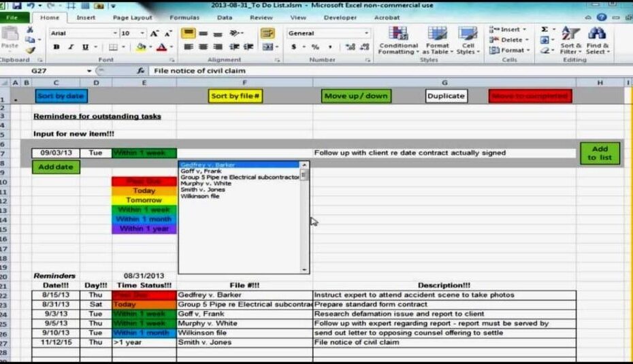Click the Move up / down button
633x364 pixels.
click(356, 96)
